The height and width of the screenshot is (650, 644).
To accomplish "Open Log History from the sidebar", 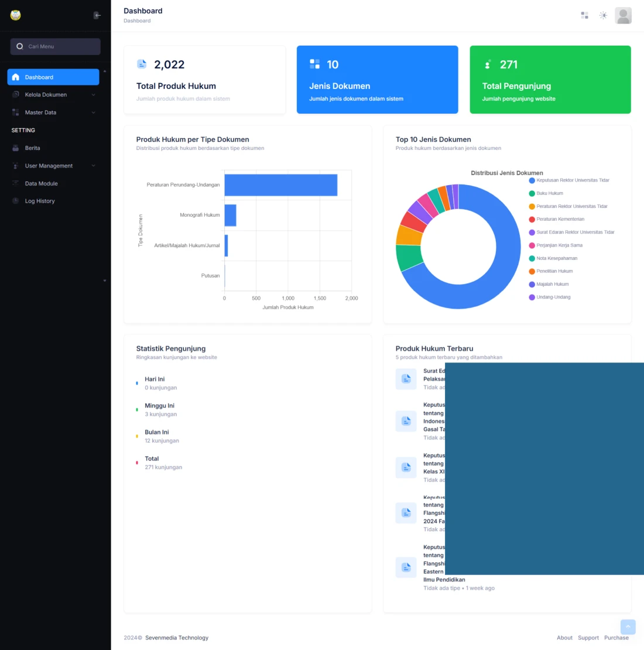I will 40,201.
